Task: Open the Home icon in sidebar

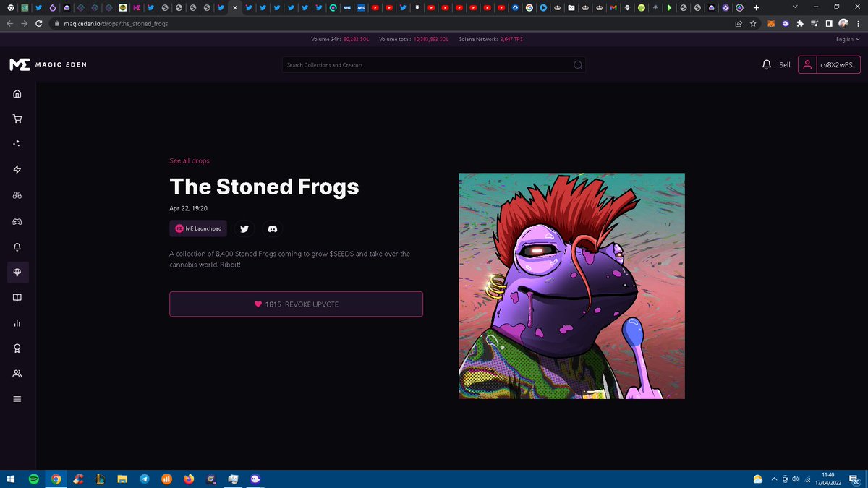Action: (17, 93)
